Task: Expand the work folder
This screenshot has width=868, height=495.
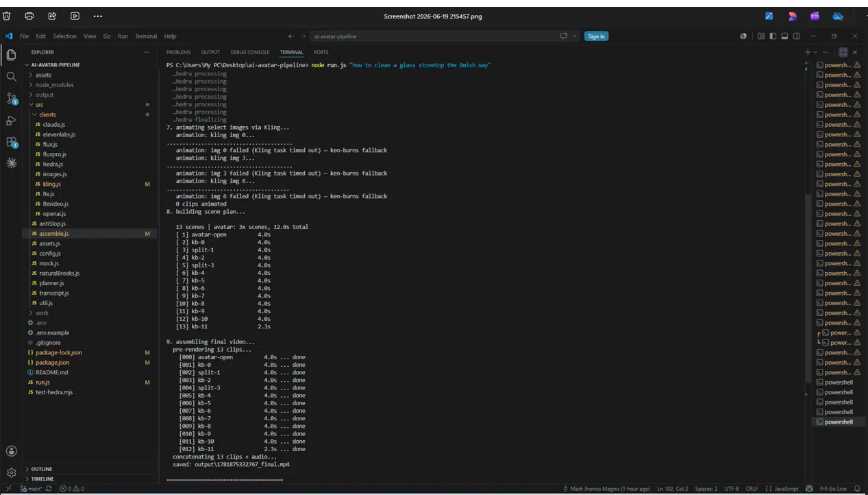Action: click(42, 313)
